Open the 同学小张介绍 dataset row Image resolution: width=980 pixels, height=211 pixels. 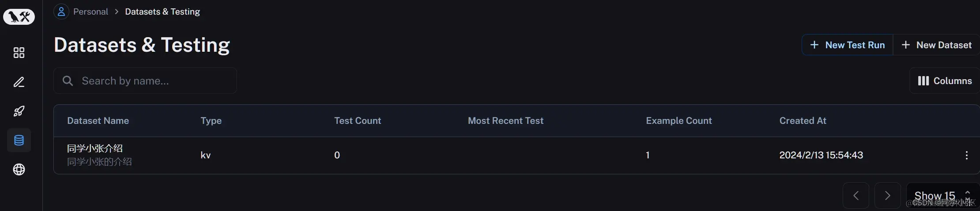tap(516, 155)
